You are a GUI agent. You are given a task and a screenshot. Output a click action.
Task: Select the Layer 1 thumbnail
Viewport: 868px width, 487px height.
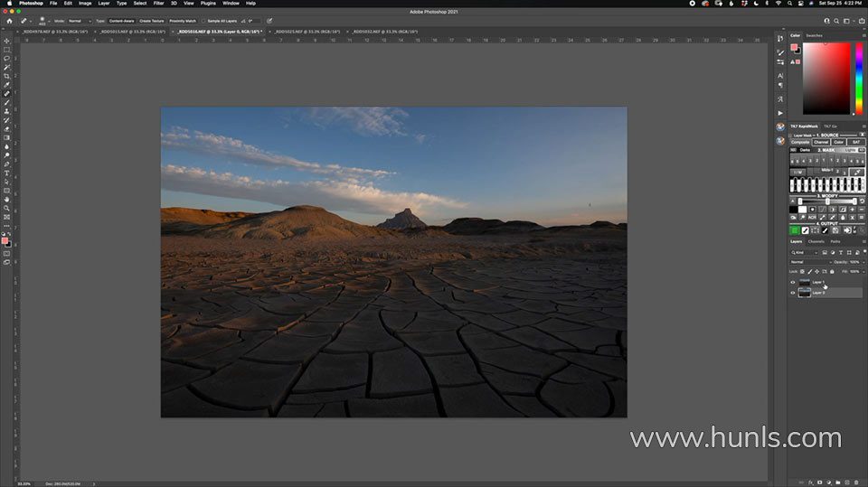coord(804,282)
